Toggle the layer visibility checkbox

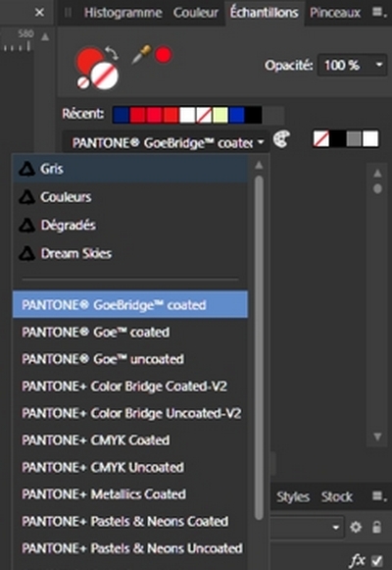(x=377, y=560)
